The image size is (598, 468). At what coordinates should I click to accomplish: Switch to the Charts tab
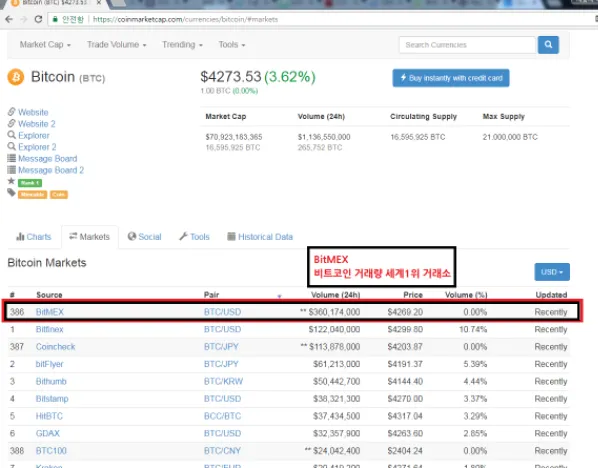click(x=34, y=237)
